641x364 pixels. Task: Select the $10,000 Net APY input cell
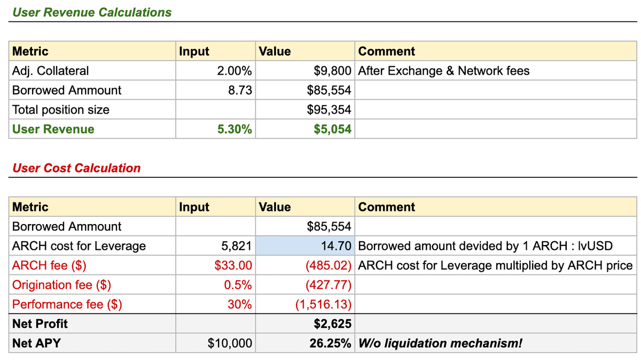(215, 343)
